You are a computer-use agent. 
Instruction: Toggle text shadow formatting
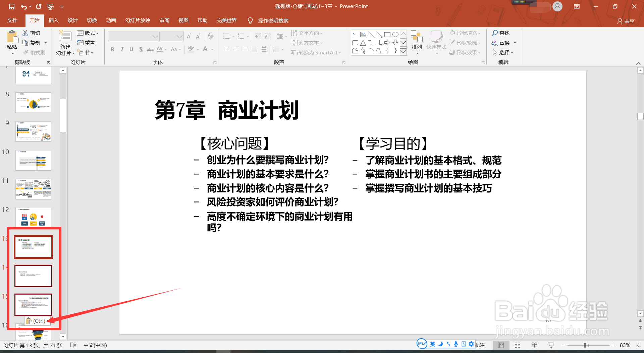[x=141, y=49]
